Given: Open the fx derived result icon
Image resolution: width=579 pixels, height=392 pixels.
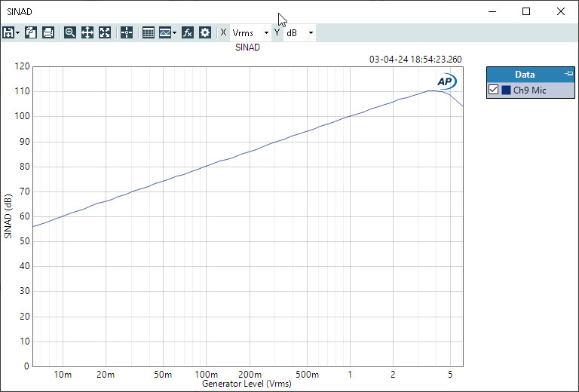Looking at the screenshot, I should pos(188,32).
